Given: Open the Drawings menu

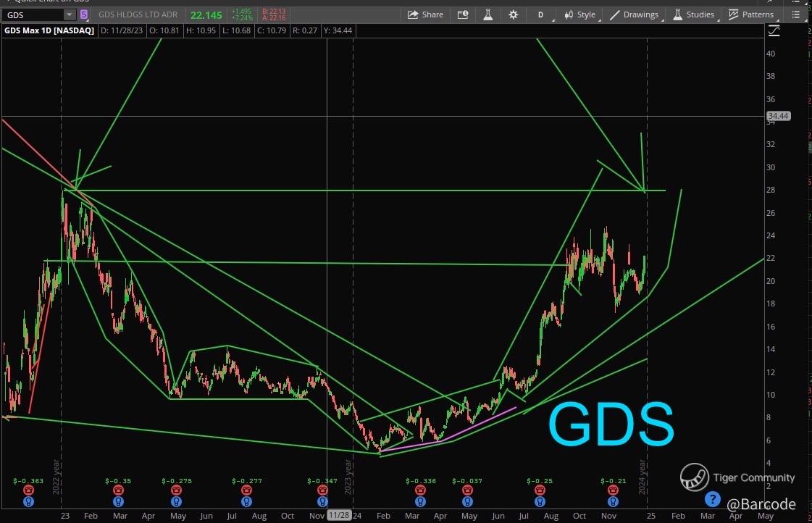Looking at the screenshot, I should (634, 14).
